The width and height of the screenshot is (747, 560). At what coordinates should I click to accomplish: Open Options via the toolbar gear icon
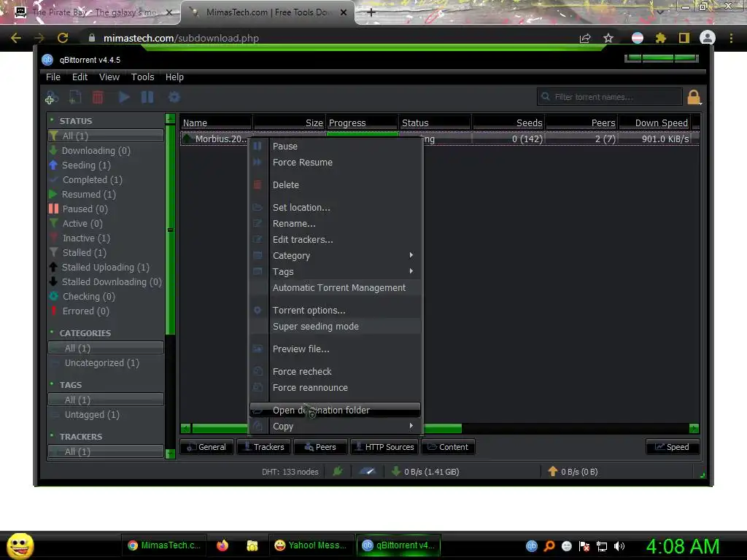point(174,97)
